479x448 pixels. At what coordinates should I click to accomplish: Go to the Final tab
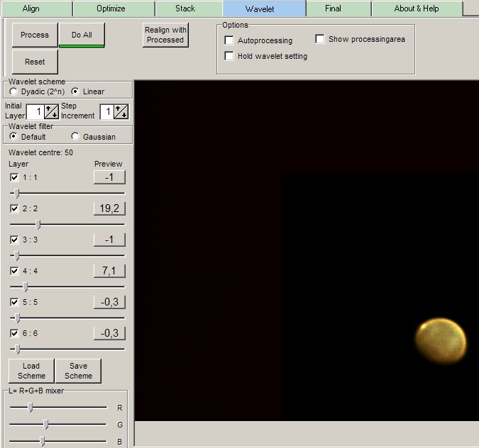pyautogui.click(x=333, y=9)
